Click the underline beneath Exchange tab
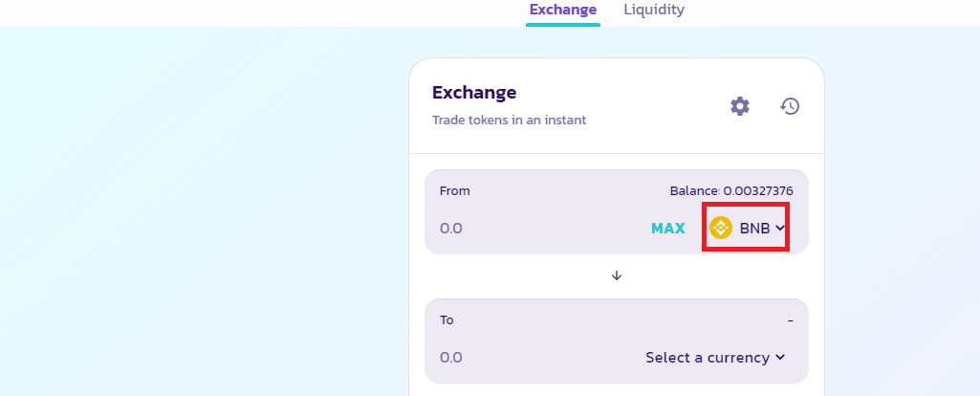The image size is (980, 396). [x=563, y=25]
